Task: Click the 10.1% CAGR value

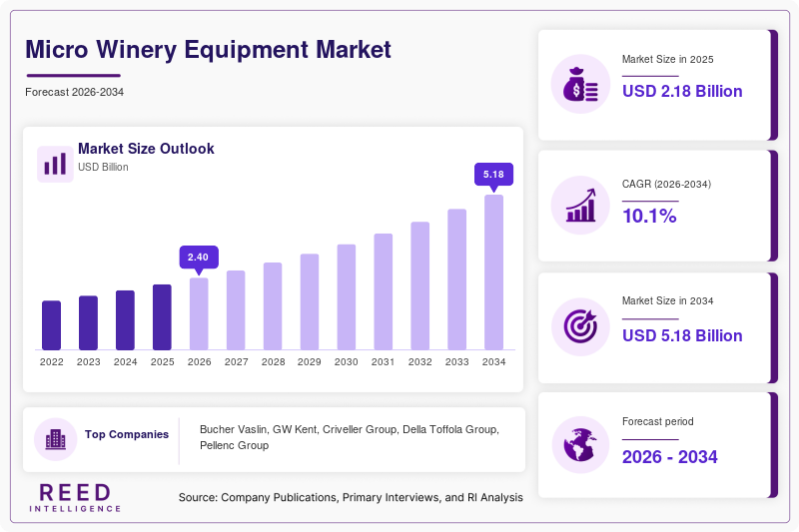Action: coord(650,216)
